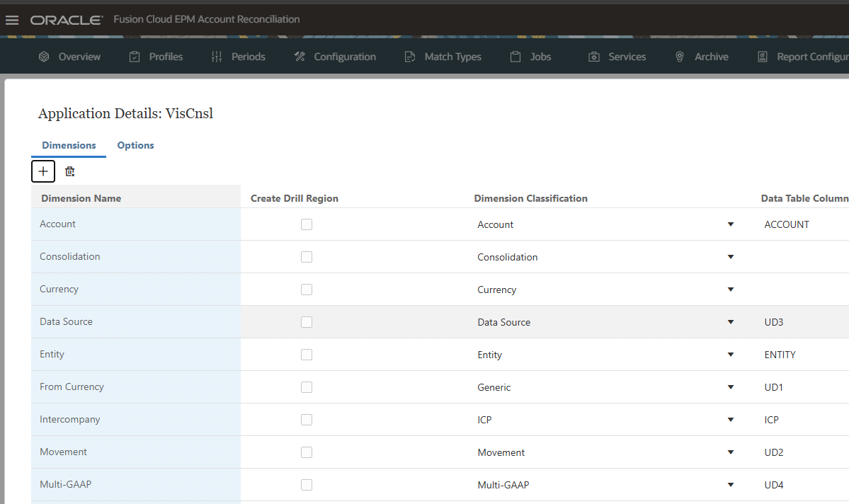Image resolution: width=849 pixels, height=504 pixels.
Task: Open the Overview menu item
Action: coord(79,57)
